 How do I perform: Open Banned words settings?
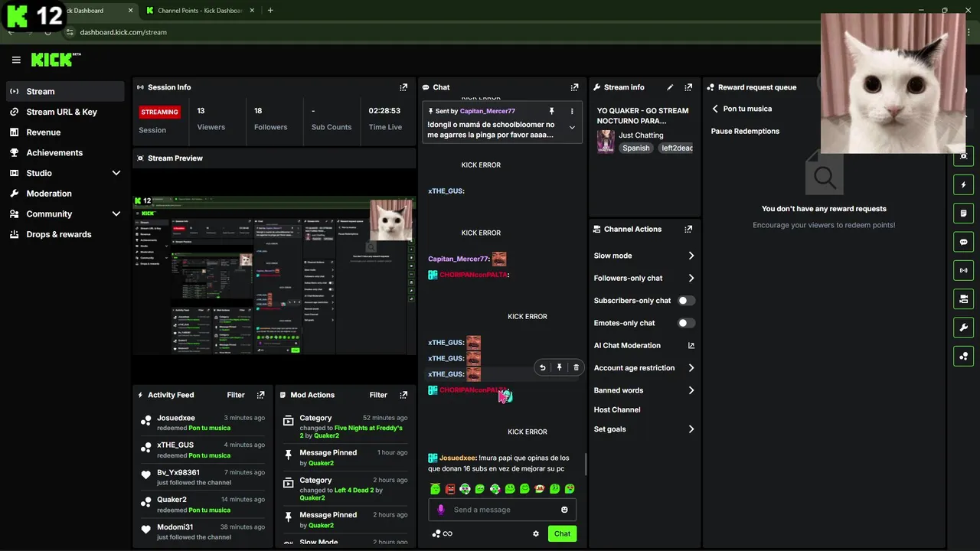[645, 390]
